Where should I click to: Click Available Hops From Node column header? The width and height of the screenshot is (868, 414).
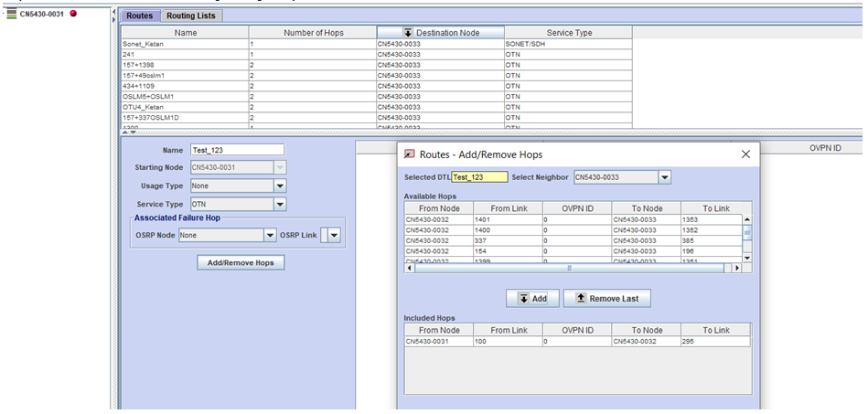pyautogui.click(x=439, y=208)
